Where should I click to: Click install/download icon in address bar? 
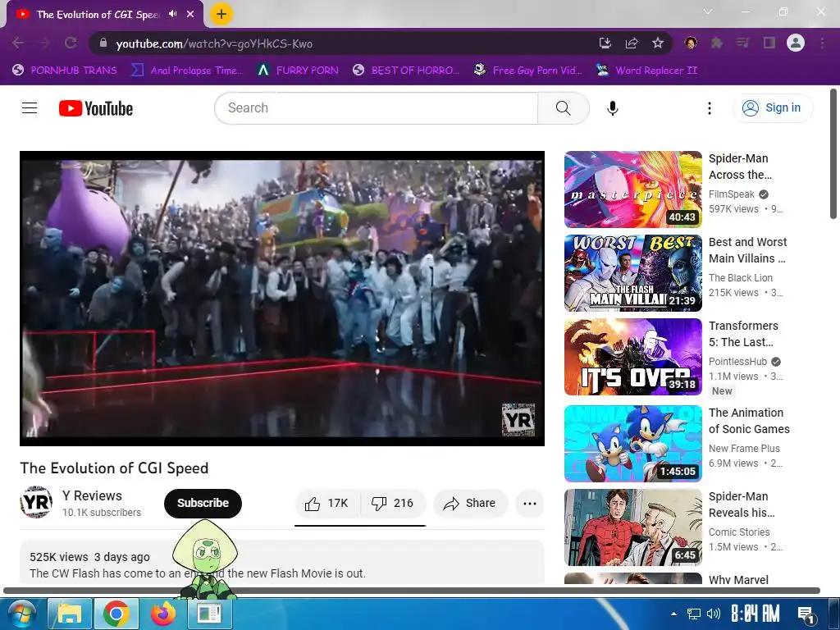coord(605,43)
